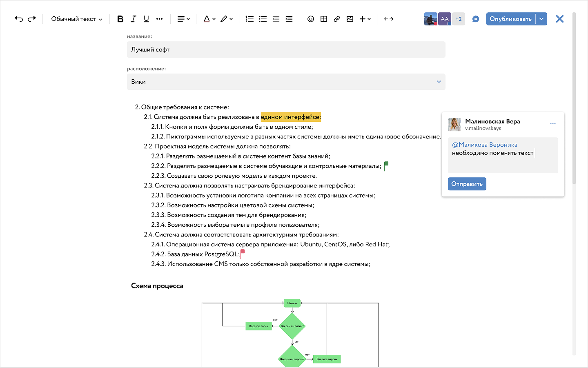Image resolution: width=588 pixels, height=368 pixels.
Task: Increase the list indent
Action: 289,19
